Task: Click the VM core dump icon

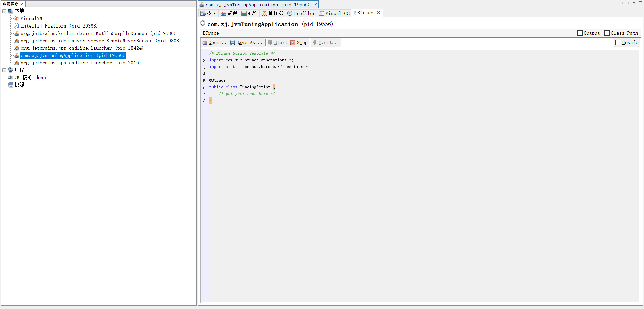Action: click(x=10, y=78)
